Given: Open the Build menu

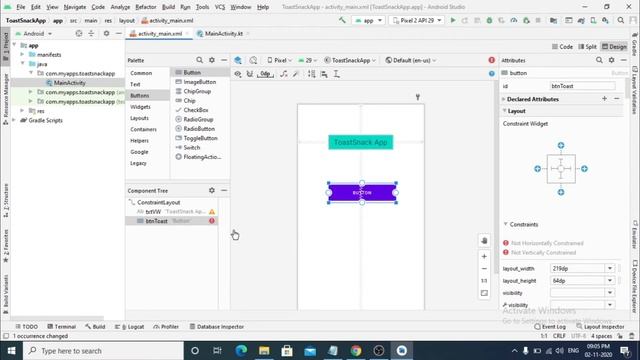Looking at the screenshot, I should click(168, 7).
